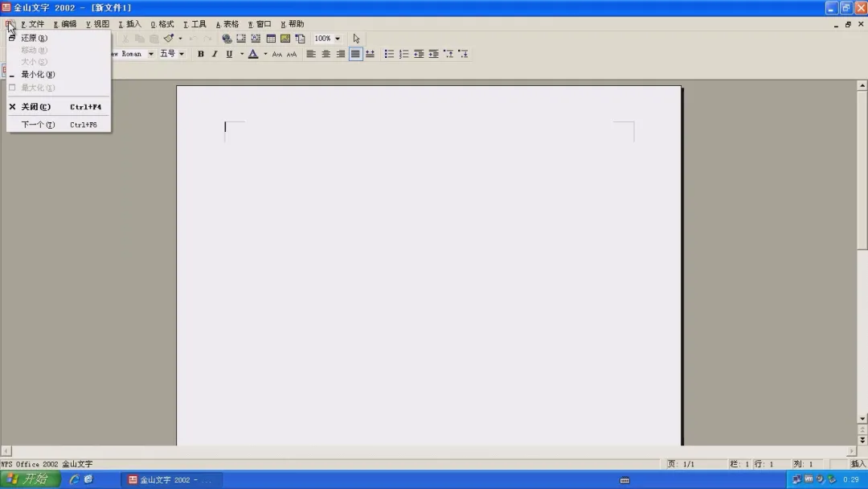Click the insert table icon
This screenshot has height=489, width=868.
tap(271, 39)
